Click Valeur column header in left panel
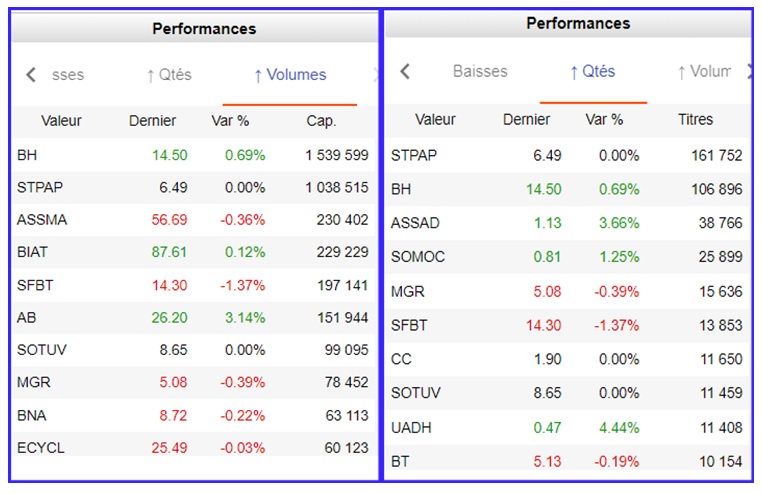762x494 pixels. pos(61,121)
